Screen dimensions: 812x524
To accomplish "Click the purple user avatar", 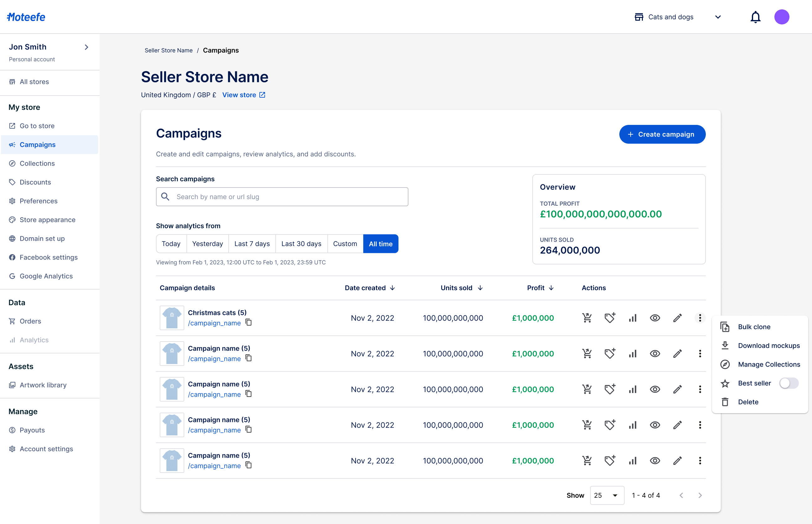I will (x=781, y=17).
